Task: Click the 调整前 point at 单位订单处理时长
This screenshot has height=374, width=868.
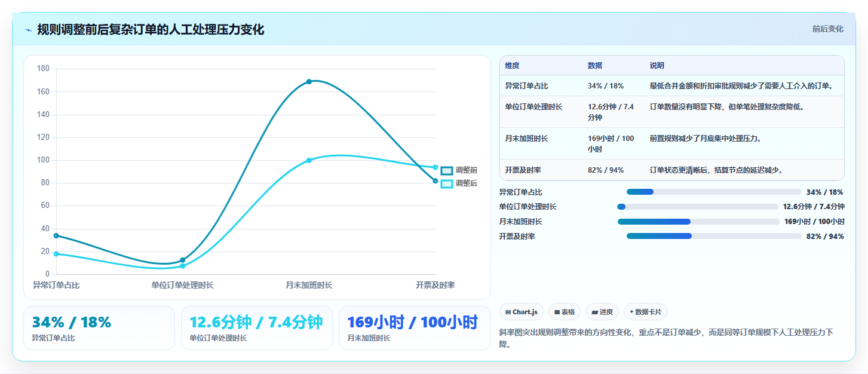Action: (x=182, y=260)
